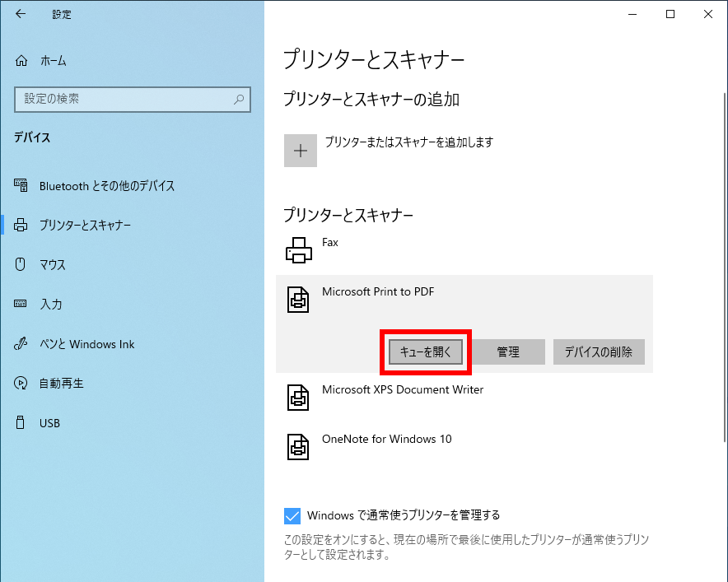This screenshot has height=582, width=728.
Task: Open the print queue via キューを開く
Action: point(425,352)
